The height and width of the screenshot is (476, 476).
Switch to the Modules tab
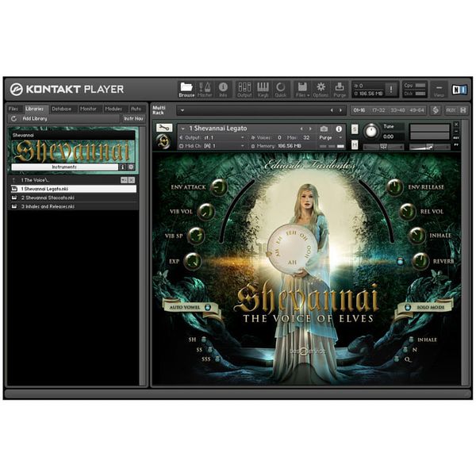tap(113, 108)
